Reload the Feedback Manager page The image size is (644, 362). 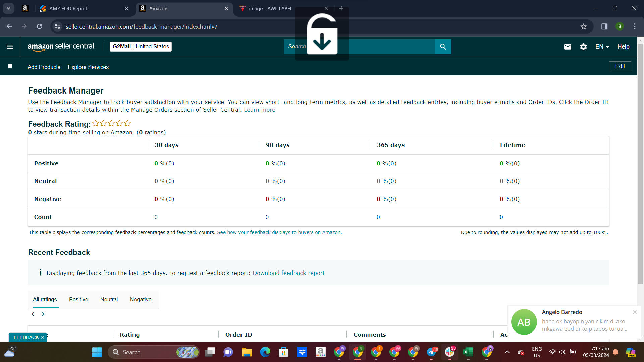40,26
